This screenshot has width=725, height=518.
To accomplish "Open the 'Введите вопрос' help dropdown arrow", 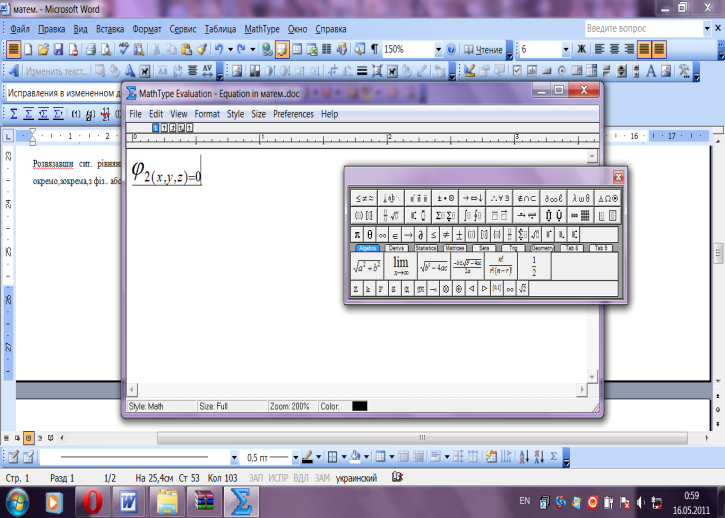I will point(707,29).
